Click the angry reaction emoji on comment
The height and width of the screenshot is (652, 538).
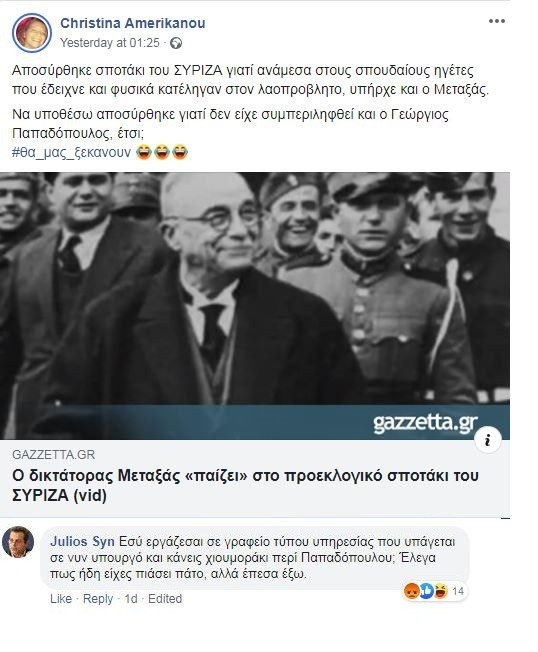click(x=411, y=591)
